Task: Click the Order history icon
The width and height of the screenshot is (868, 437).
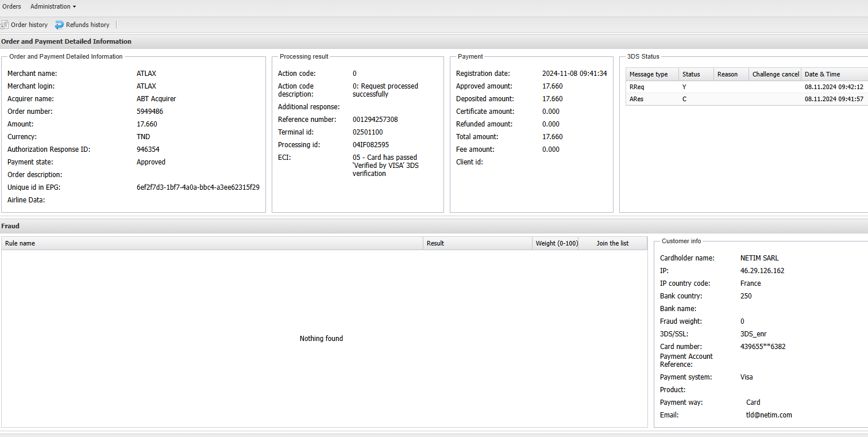Action: [5, 25]
